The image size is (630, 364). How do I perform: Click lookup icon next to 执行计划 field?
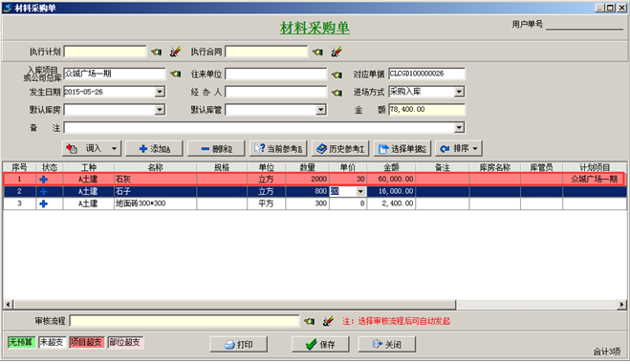tap(156, 52)
